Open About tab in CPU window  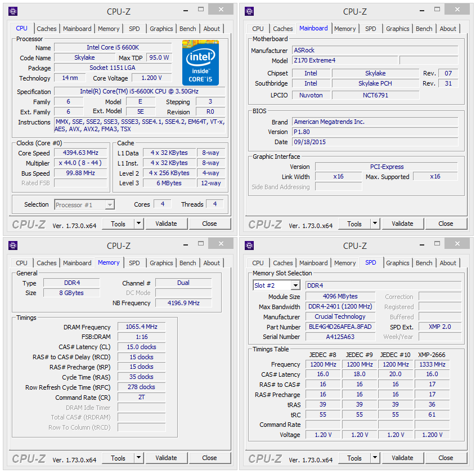[x=212, y=29]
